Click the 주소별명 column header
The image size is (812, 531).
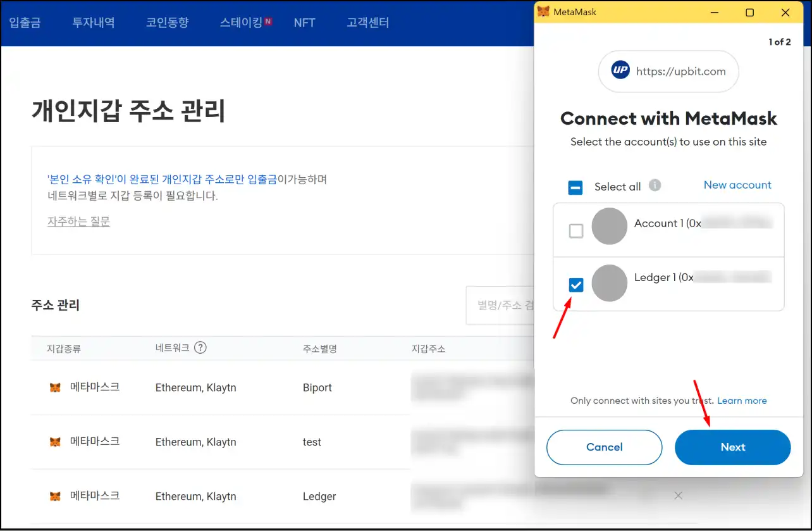coord(319,349)
